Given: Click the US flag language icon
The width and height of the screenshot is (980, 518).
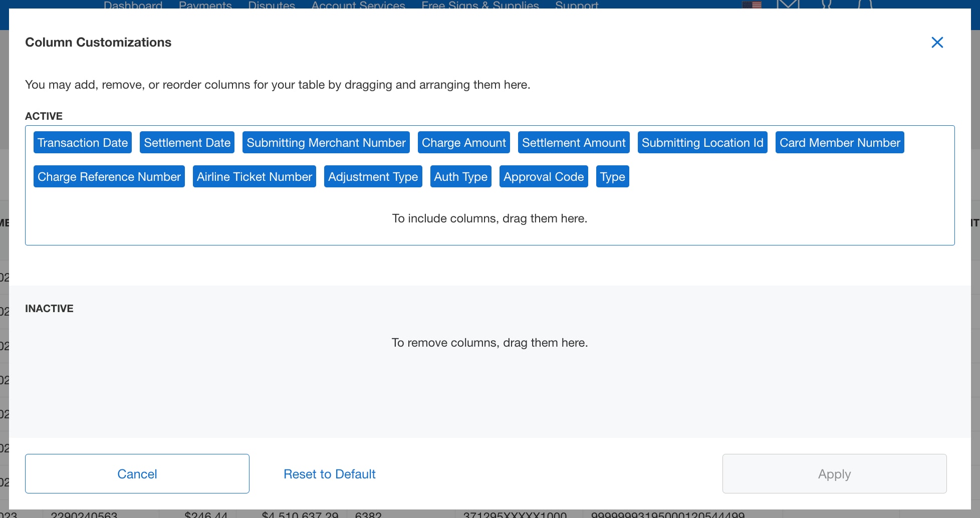Looking at the screenshot, I should [x=751, y=5].
